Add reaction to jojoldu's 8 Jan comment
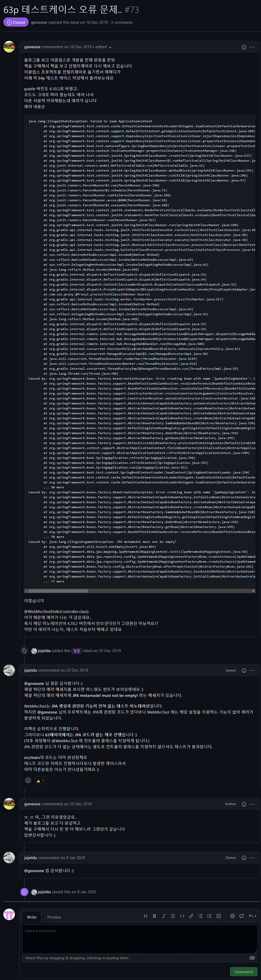The width and height of the screenshot is (261, 980). point(244,858)
